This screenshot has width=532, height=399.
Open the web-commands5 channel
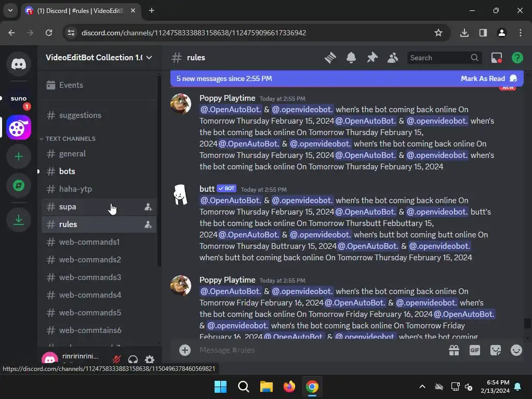99,312
